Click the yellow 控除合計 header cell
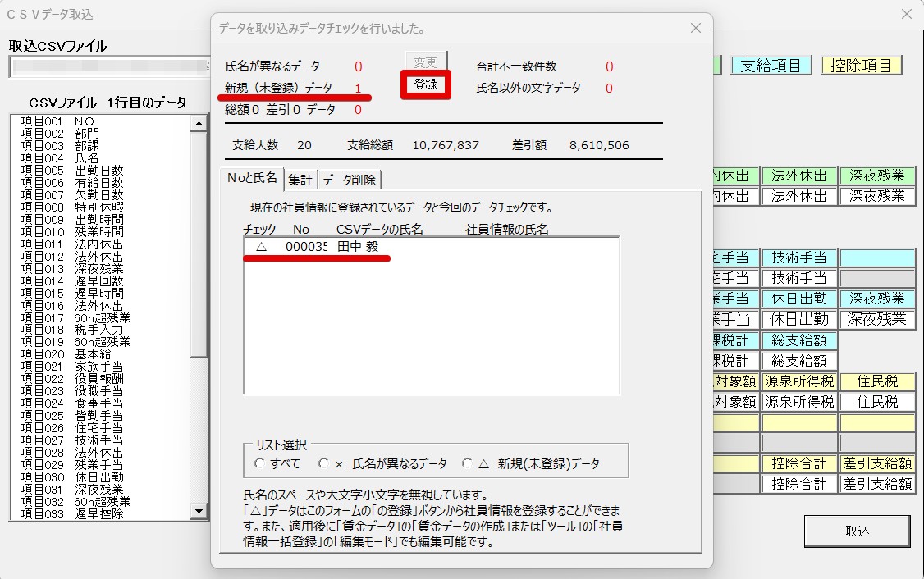924x579 pixels. [x=799, y=463]
